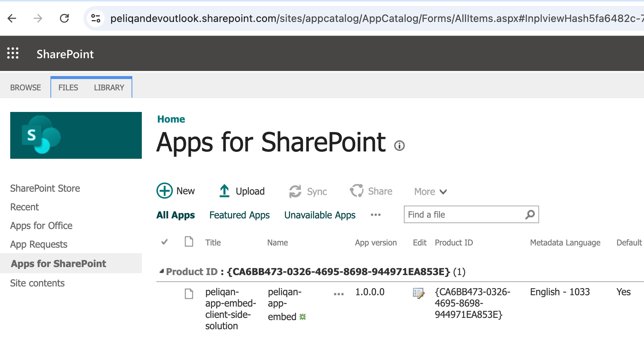Click the search magnifier in Find a file
This screenshot has height=349, width=644.
(530, 214)
